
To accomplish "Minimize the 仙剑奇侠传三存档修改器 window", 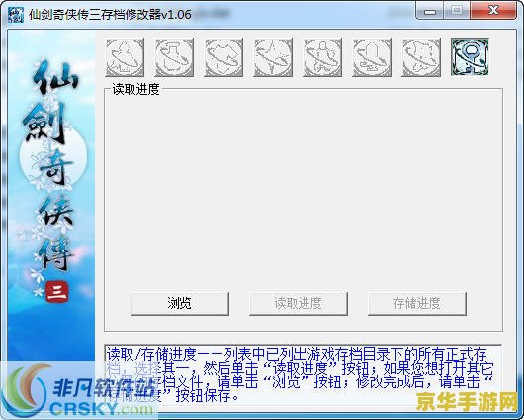I will point(430,11).
